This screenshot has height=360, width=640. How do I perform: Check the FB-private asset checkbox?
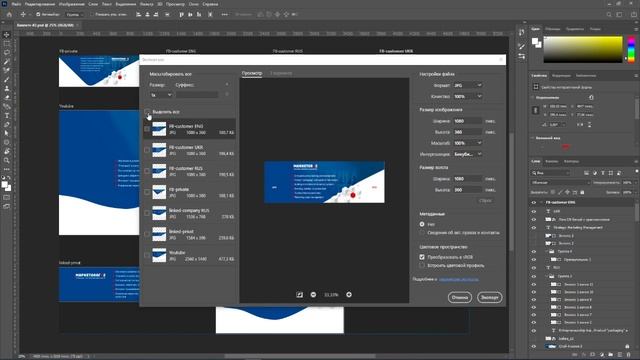[x=147, y=192]
